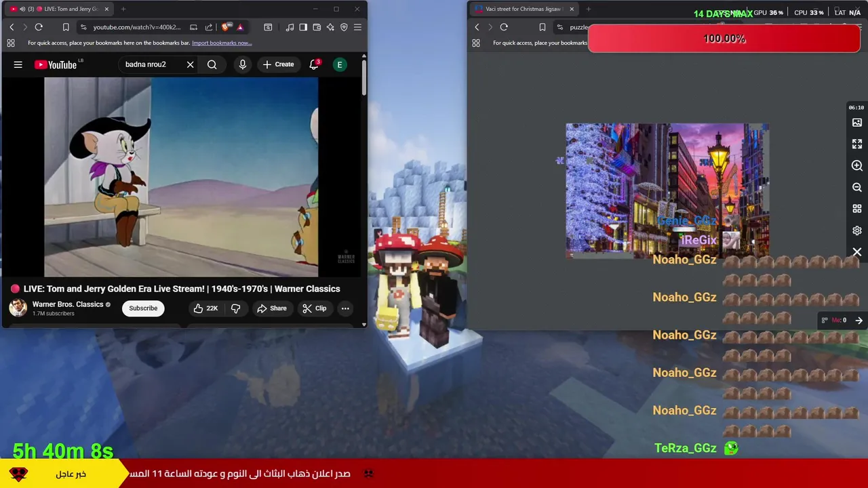Open the YouTube Create menu
The height and width of the screenshot is (488, 868).
278,64
